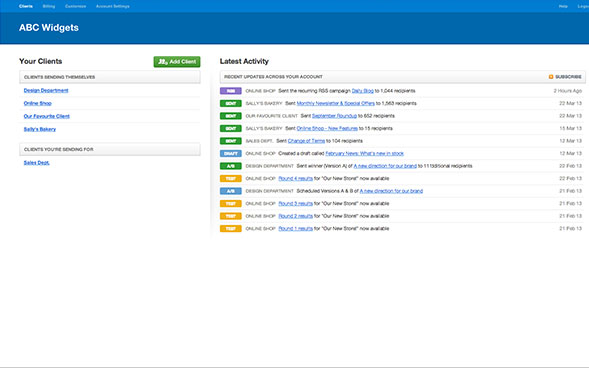
Task: Click SENT badge on Monthly Newsletter row
Action: [x=231, y=103]
